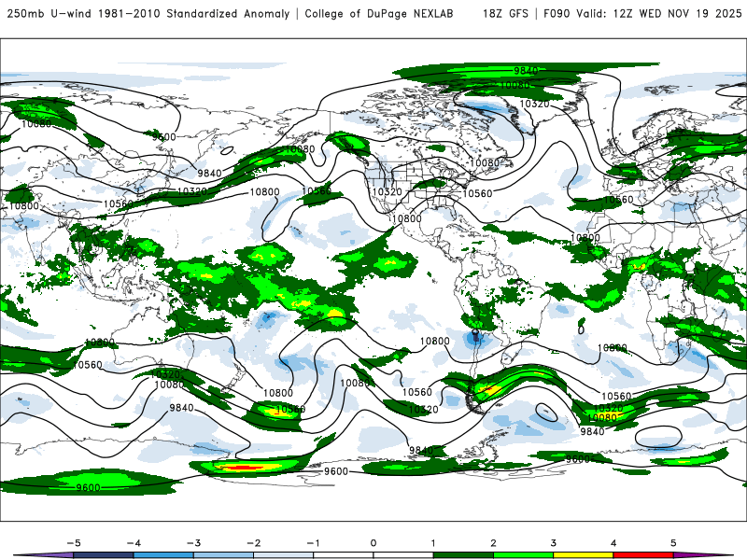Click 'F090 Valid: 12Z WED NOV 19 2025'
The image size is (747, 560).
pyautogui.click(x=642, y=14)
